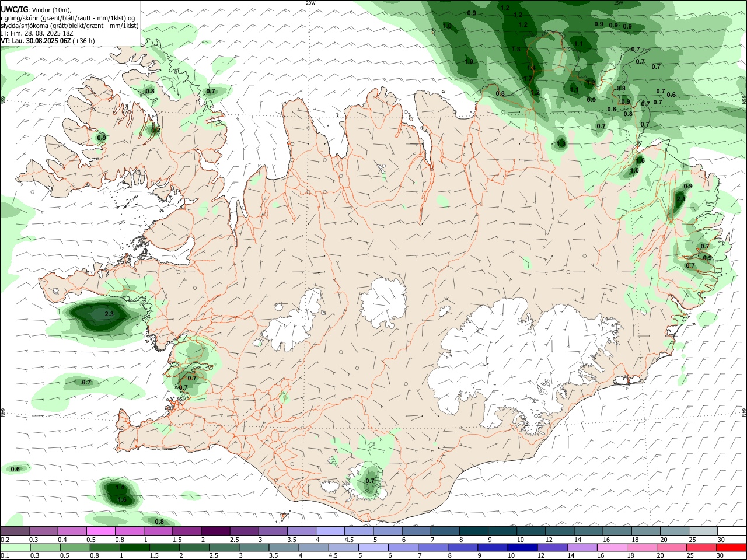Select the pink rain swatch starting at 20
The image size is (747, 560).
[672, 548]
